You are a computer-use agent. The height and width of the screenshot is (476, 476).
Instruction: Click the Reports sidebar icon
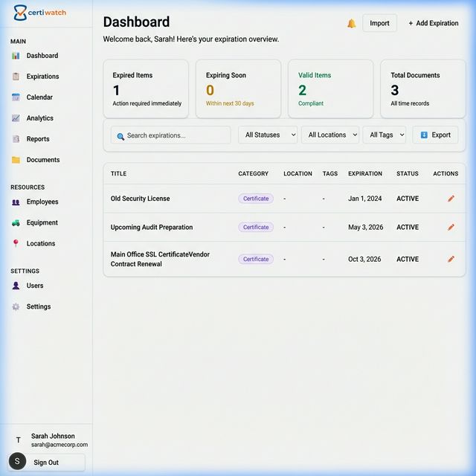point(16,139)
